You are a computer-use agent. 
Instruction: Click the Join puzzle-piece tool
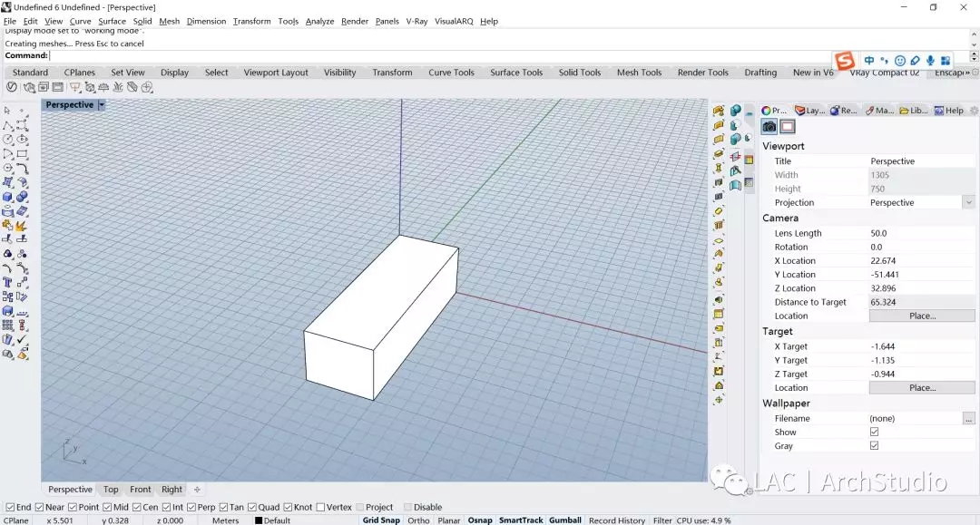(7, 226)
